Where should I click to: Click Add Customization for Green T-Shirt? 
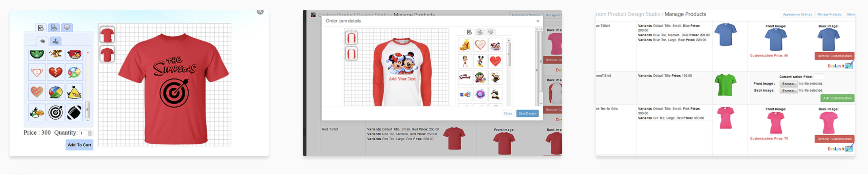[x=837, y=98]
